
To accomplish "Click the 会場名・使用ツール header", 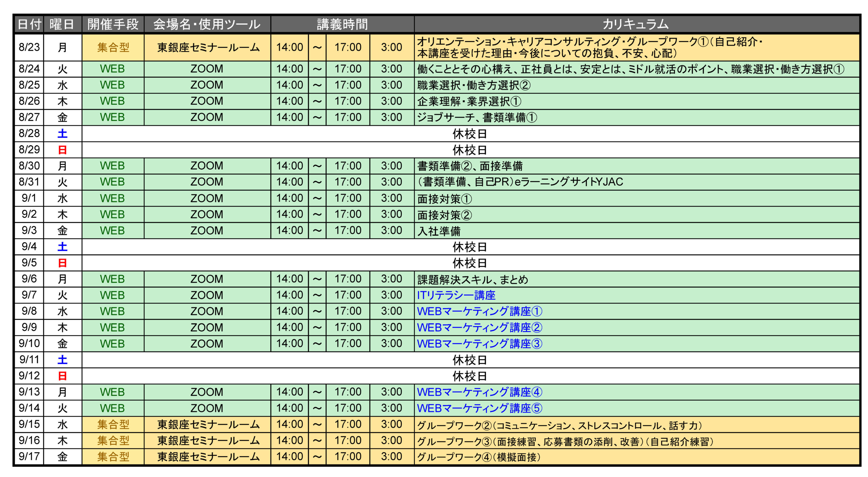I will [x=207, y=24].
